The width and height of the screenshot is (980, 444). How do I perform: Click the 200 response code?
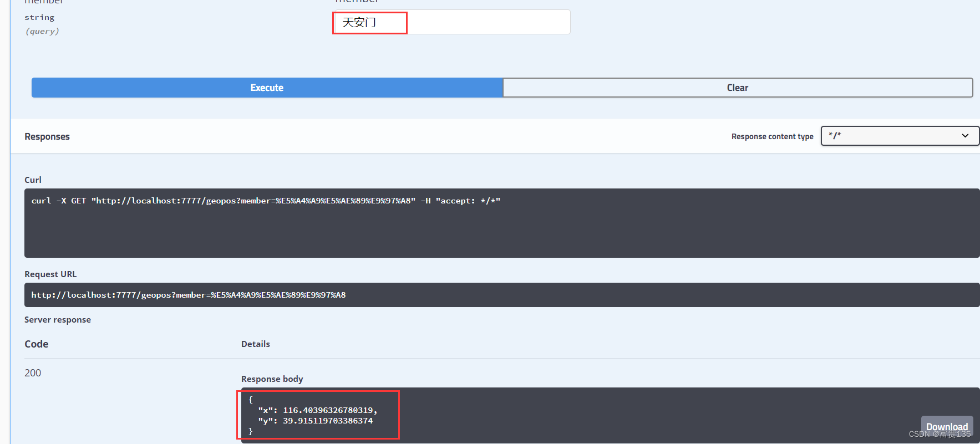[33, 373]
